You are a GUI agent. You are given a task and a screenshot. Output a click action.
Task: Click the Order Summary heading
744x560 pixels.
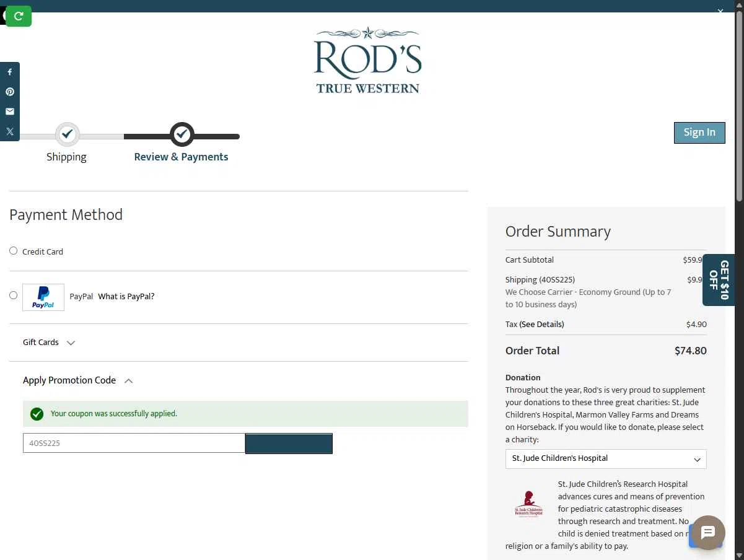coord(558,232)
